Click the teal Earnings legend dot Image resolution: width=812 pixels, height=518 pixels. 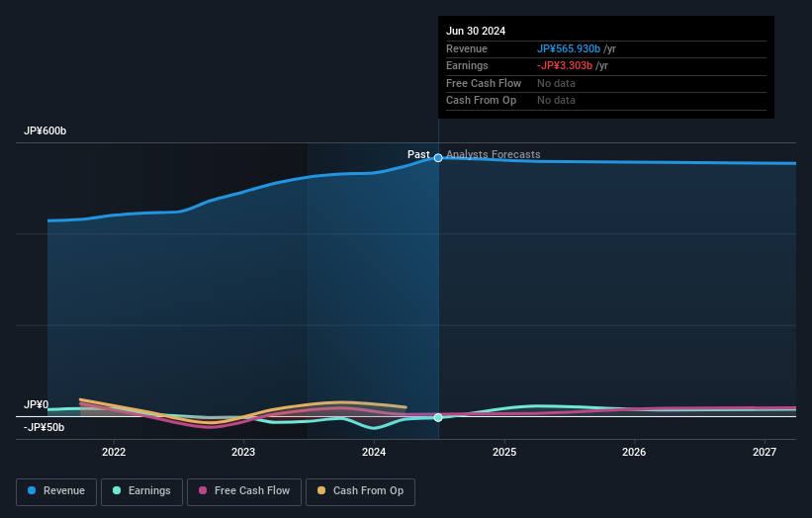click(117, 490)
